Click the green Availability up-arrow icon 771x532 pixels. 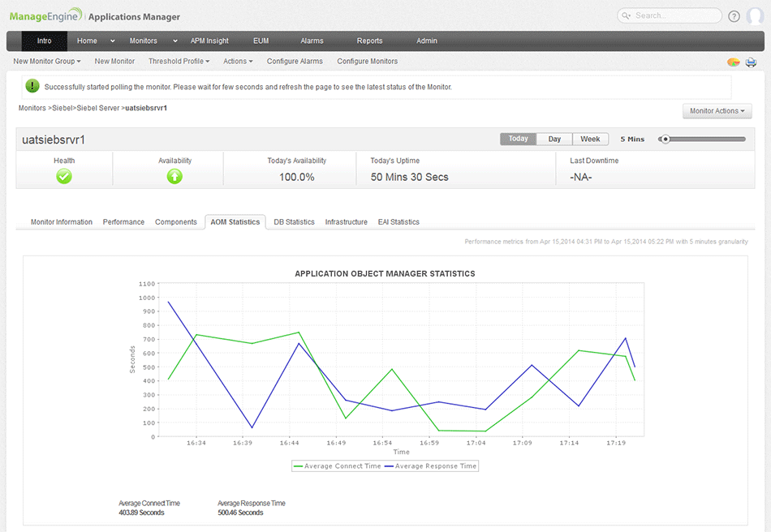tap(174, 176)
